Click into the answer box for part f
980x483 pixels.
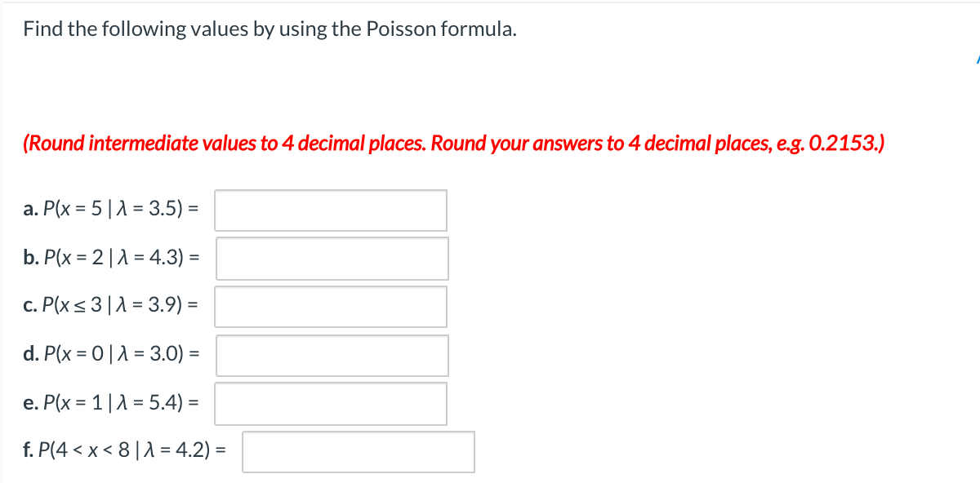tap(358, 452)
